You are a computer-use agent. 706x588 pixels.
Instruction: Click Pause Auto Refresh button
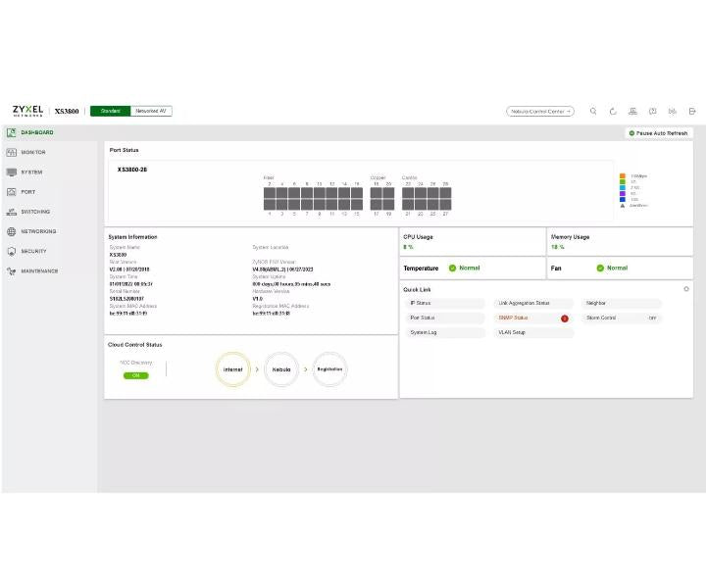[x=658, y=133]
